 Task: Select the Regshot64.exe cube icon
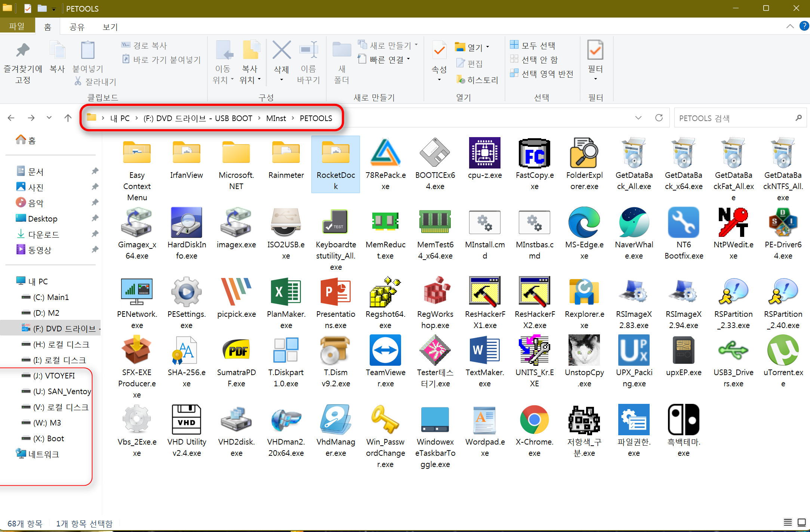tap(385, 292)
